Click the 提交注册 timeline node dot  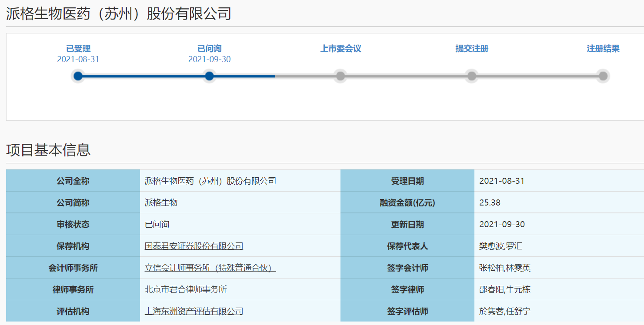click(472, 76)
